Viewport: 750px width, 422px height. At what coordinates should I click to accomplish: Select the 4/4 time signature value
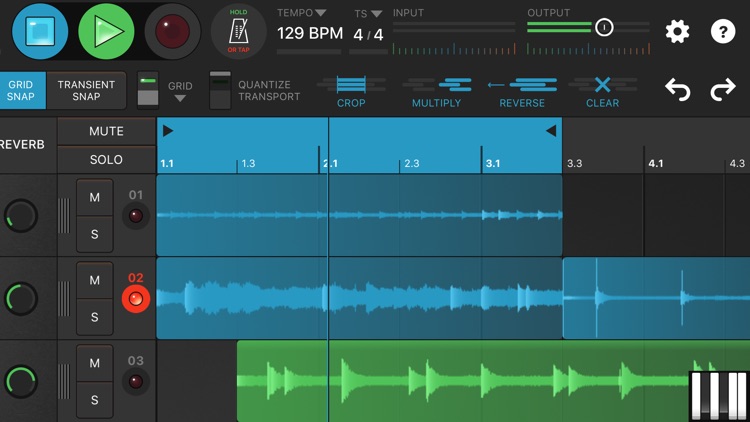point(368,34)
